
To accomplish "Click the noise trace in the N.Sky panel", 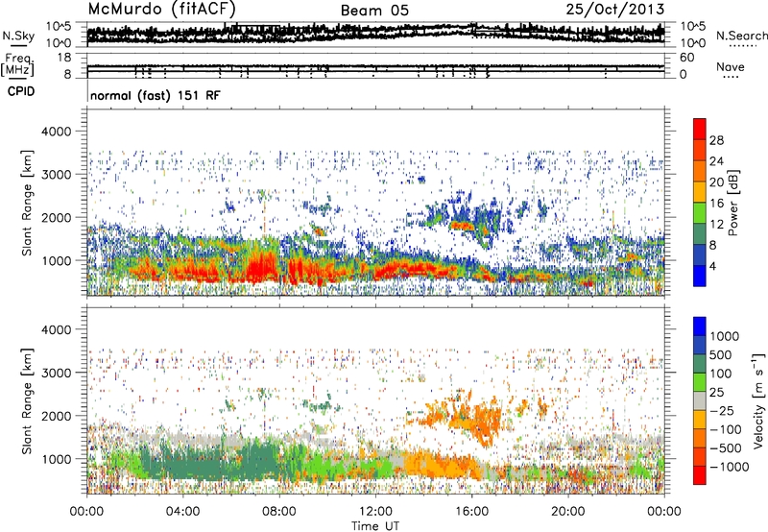I will point(375,33).
